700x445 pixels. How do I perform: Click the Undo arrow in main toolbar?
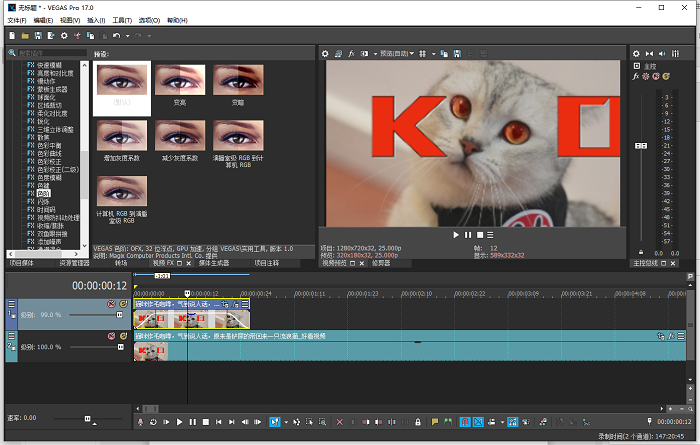pos(116,36)
